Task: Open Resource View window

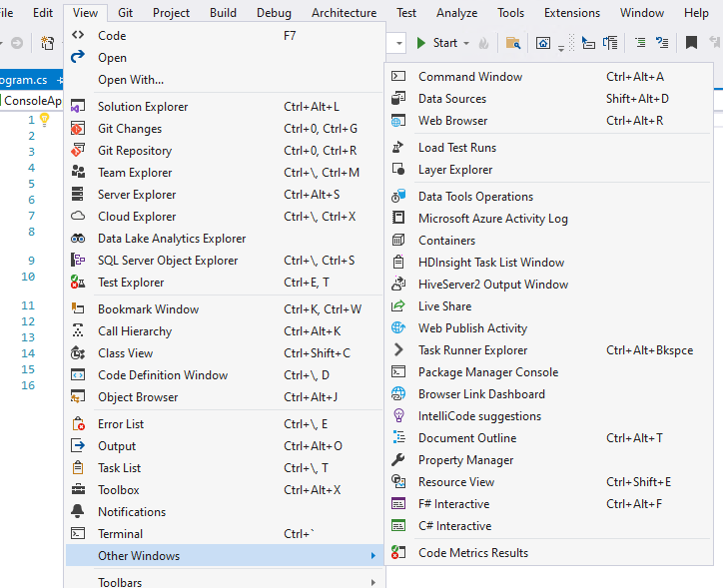Action: tap(548, 481)
